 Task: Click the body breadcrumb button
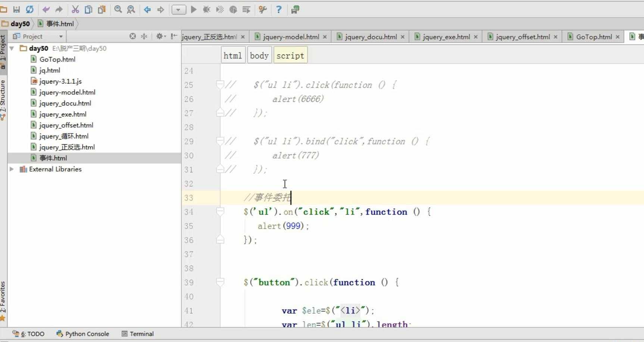tap(259, 55)
